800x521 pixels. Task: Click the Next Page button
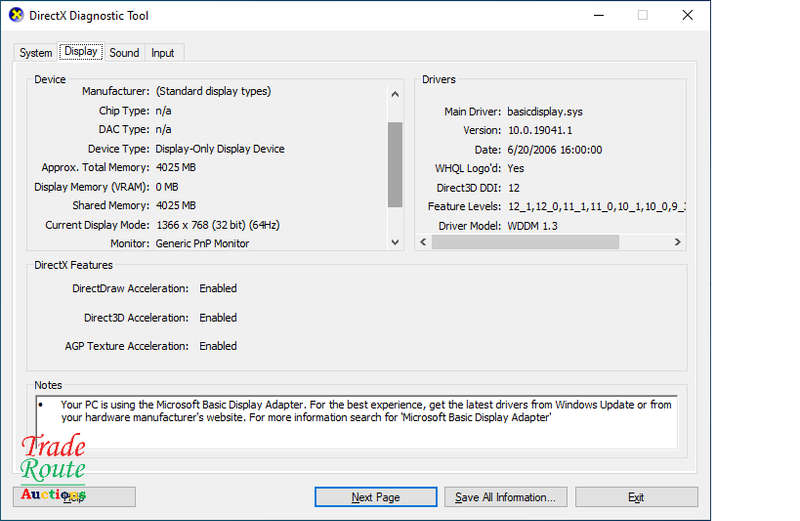click(376, 497)
